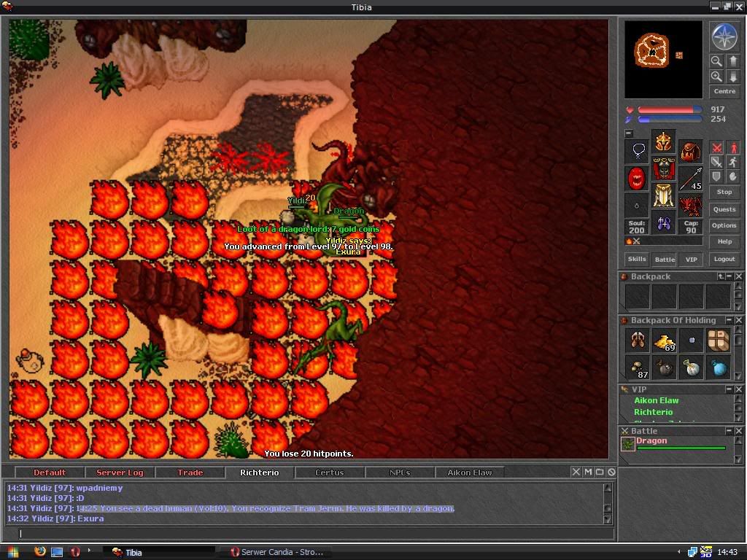Viewport: 747px width, 560px height.
Task: Click the Stop button
Action: point(724,192)
